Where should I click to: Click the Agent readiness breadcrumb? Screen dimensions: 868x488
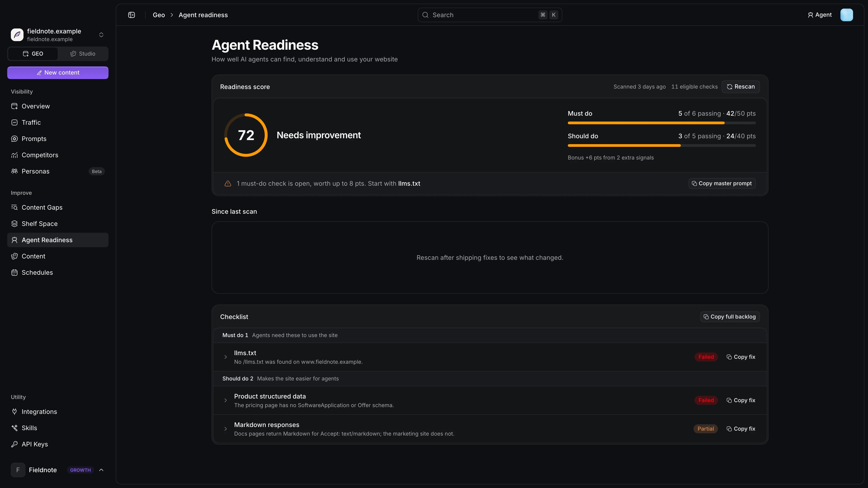(203, 15)
